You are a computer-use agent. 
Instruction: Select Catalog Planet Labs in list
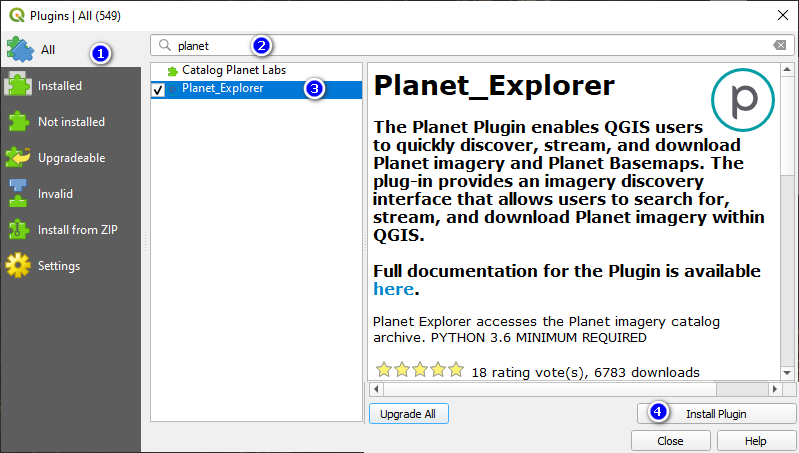click(256, 70)
